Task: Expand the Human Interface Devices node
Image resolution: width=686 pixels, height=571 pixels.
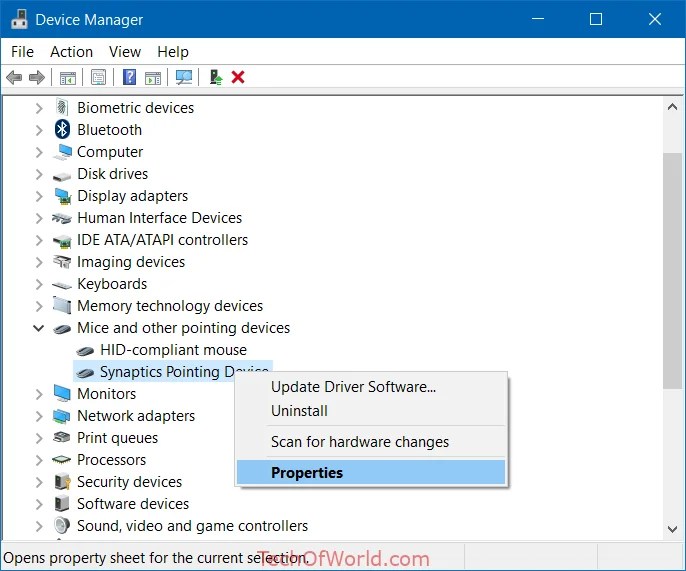Action: tap(39, 218)
